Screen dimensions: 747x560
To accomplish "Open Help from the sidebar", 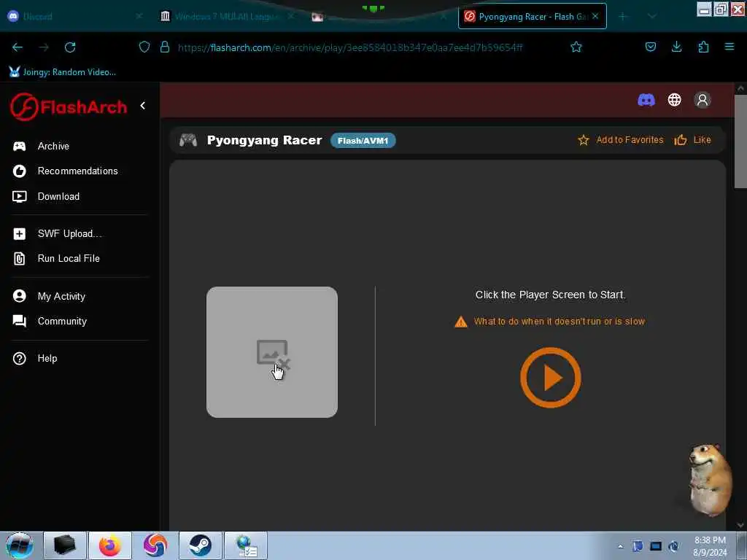I will point(47,358).
